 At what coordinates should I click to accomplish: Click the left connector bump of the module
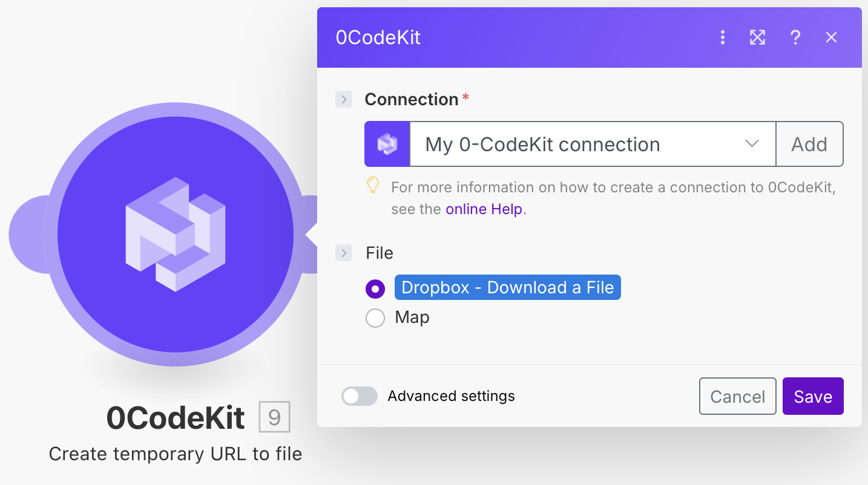click(25, 235)
